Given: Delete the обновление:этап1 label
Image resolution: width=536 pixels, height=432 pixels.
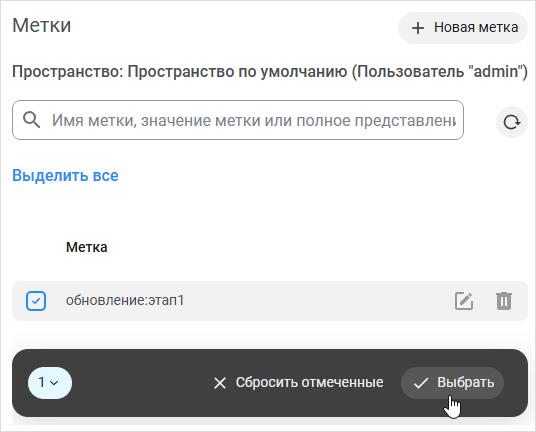Looking at the screenshot, I should (504, 301).
